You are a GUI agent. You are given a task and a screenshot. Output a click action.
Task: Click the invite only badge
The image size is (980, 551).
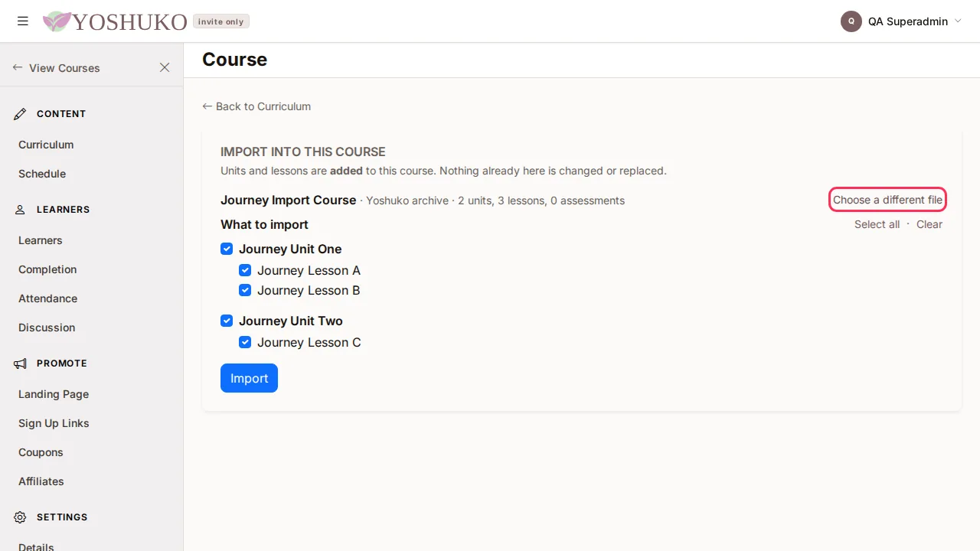[x=221, y=21]
